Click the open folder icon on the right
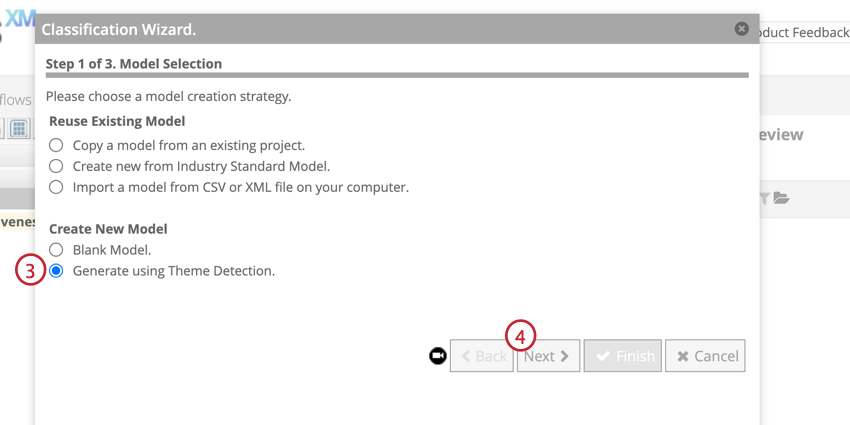The height and width of the screenshot is (425, 850). pyautogui.click(x=781, y=199)
